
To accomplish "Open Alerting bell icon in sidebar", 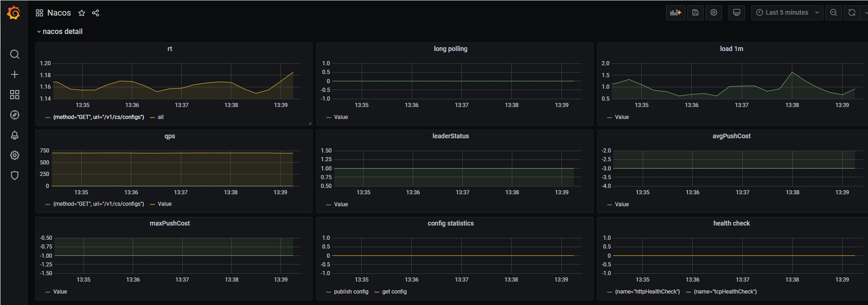I will pos(15,135).
